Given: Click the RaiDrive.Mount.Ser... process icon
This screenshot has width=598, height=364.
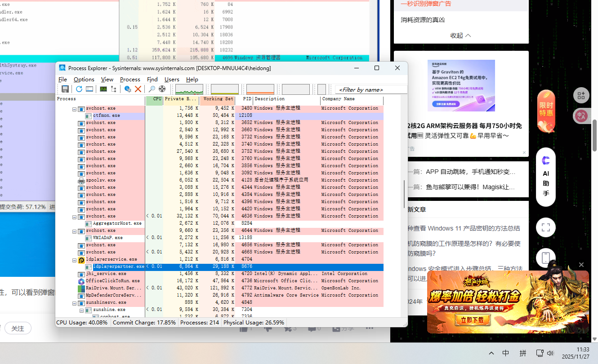Looking at the screenshot, I should click(x=81, y=288).
